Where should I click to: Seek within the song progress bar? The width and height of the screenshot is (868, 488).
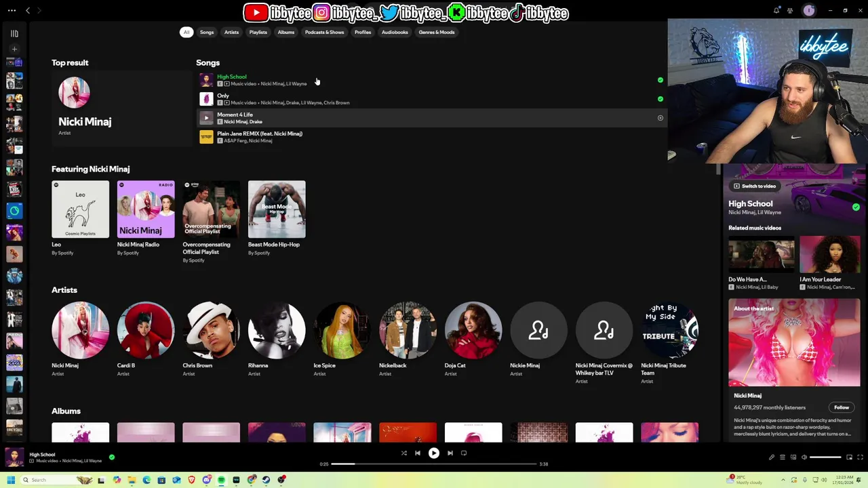pyautogui.click(x=434, y=464)
